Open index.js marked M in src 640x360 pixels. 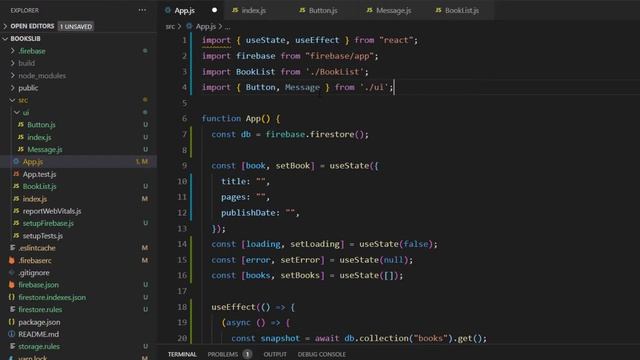(35, 199)
